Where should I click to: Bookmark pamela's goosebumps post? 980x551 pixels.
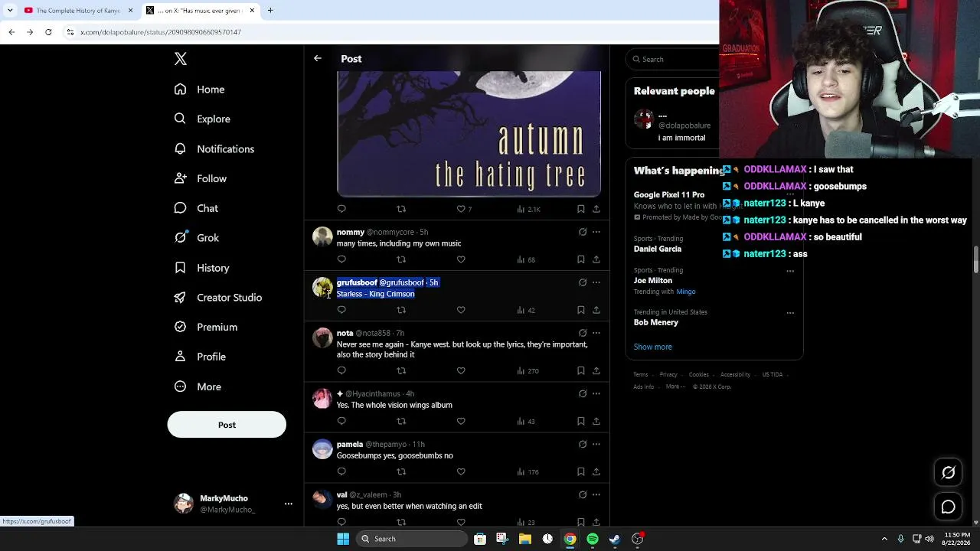[581, 471]
